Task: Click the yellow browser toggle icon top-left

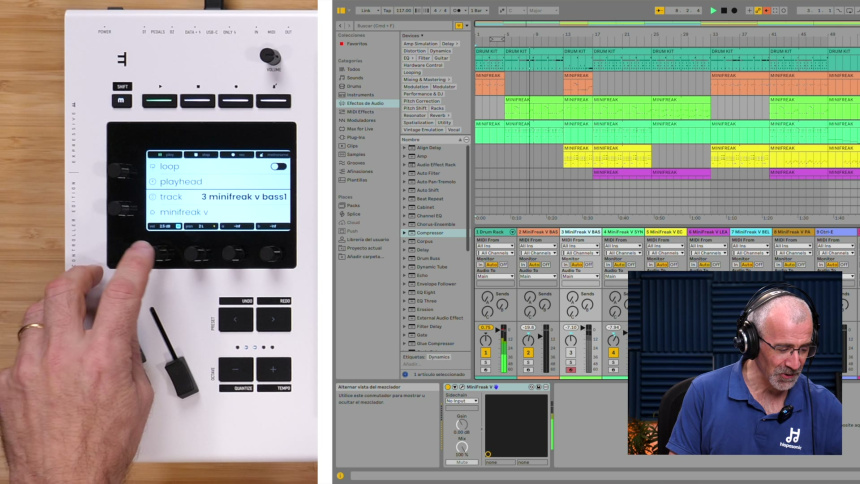Action: tap(341, 10)
